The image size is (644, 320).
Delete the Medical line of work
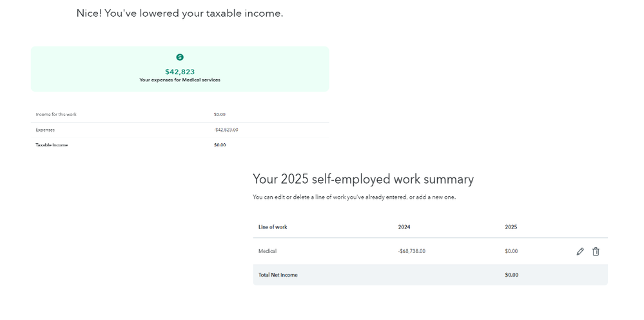click(596, 252)
